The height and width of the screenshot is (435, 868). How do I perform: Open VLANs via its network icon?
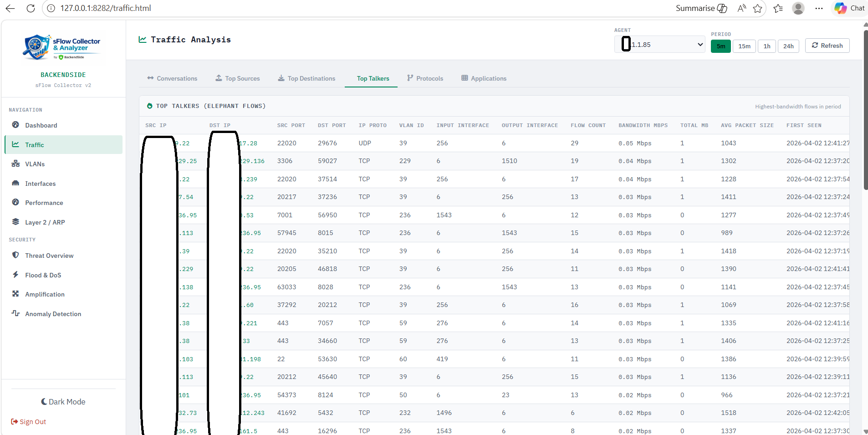[x=15, y=164]
